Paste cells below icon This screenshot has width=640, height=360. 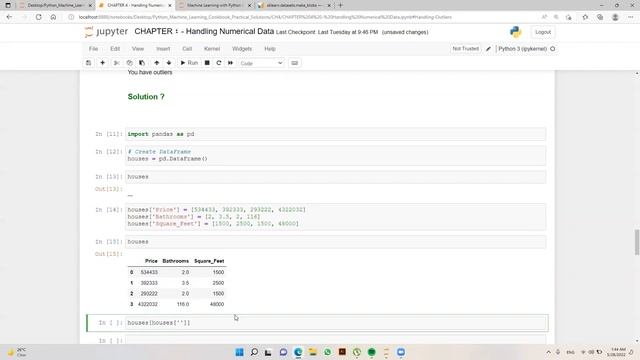pyautogui.click(x=142, y=63)
